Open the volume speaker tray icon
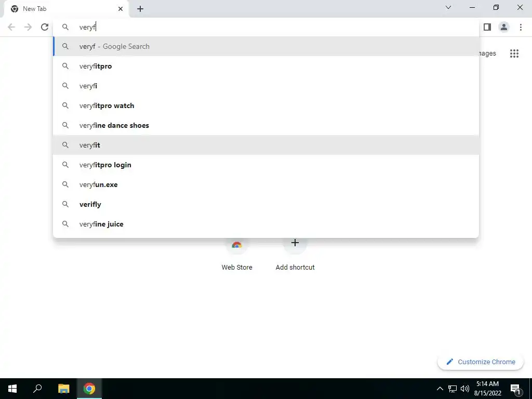 click(x=465, y=389)
